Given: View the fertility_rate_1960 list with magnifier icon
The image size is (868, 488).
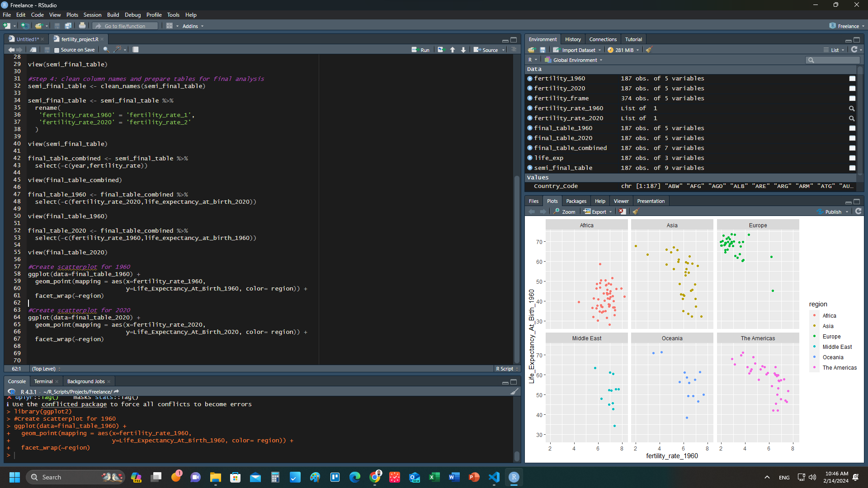Looking at the screenshot, I should coord(852,108).
